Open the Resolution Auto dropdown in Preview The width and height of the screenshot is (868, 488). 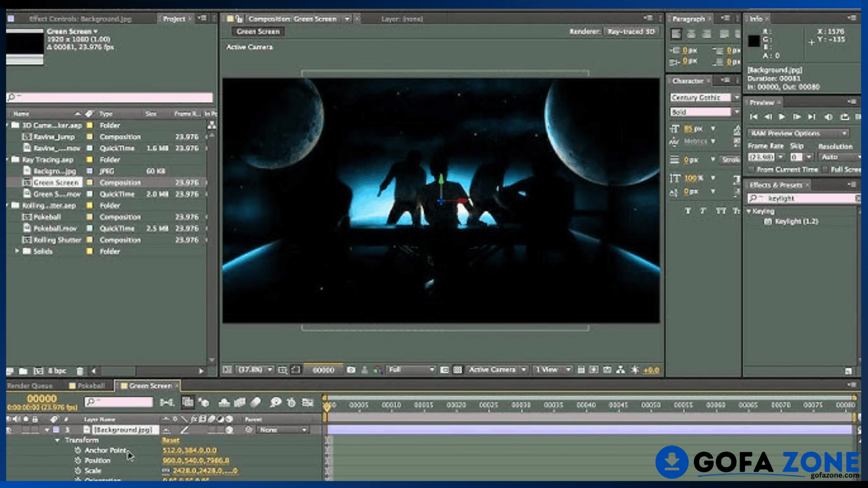point(840,157)
